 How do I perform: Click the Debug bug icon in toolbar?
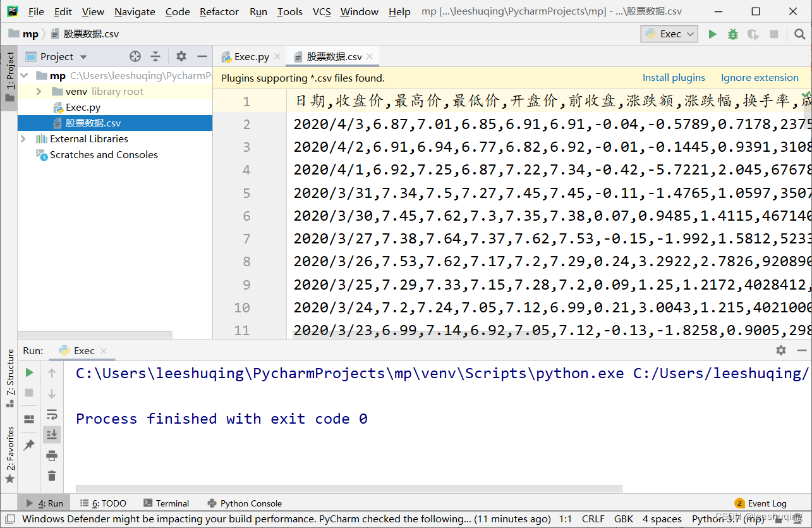(733, 34)
